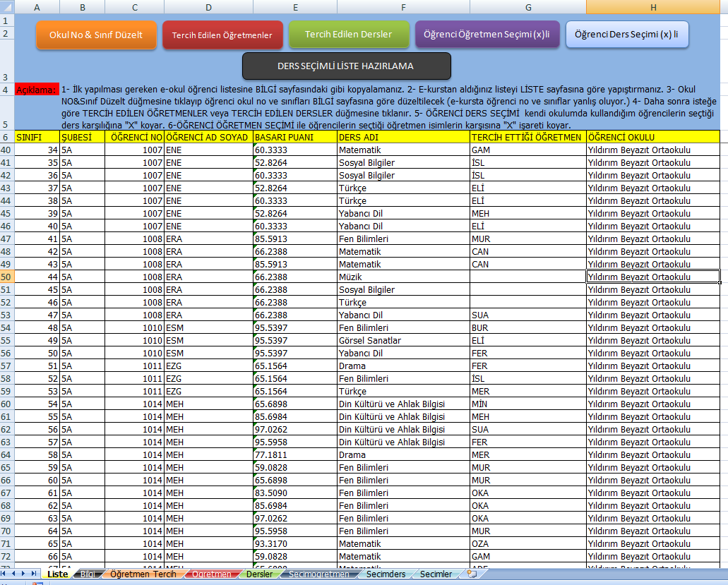Image resolution: width=728 pixels, height=585 pixels.
Task: Click the DERS ADI header cell
Action: 403,137
